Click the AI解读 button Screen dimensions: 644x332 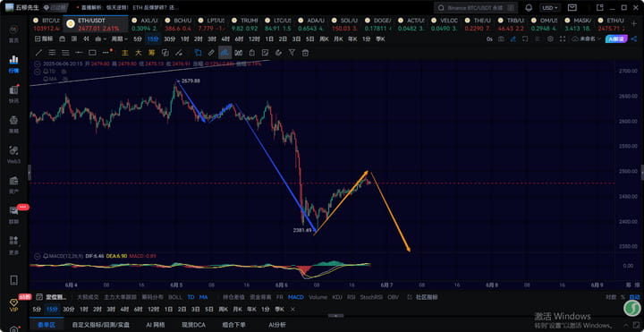(x=616, y=38)
